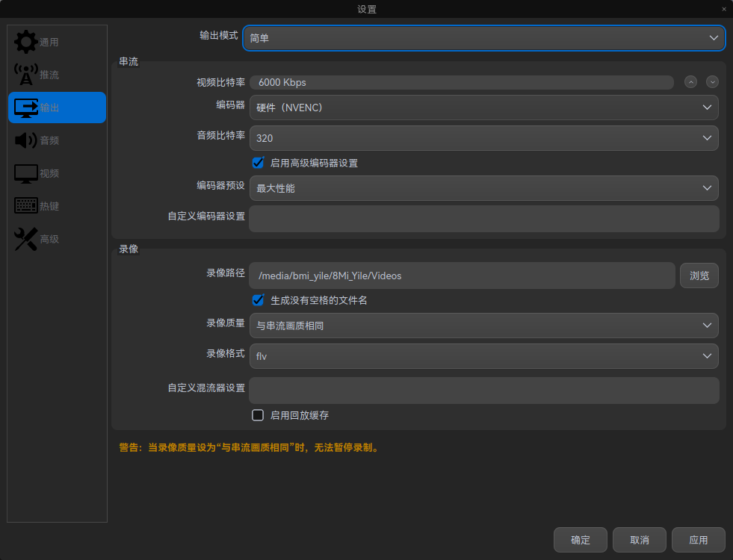Increase video bitrate with up arrow
Viewport: 733px width, 560px height.
(x=690, y=82)
